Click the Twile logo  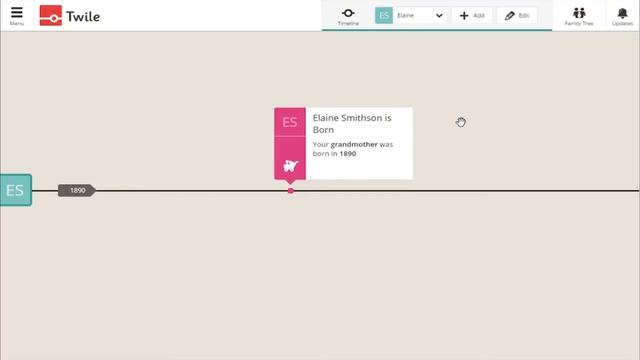pyautogui.click(x=70, y=16)
